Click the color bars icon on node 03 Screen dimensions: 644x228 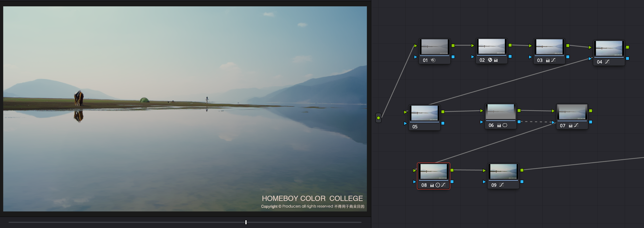point(547,60)
